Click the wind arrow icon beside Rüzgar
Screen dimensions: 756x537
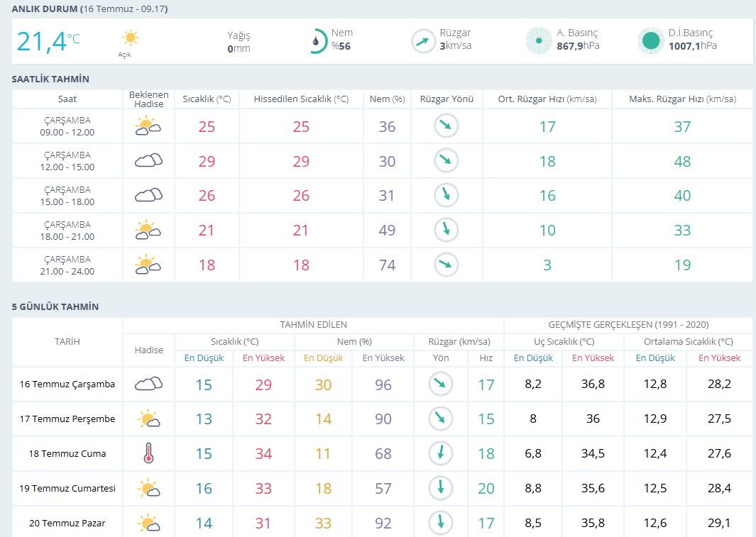click(423, 41)
